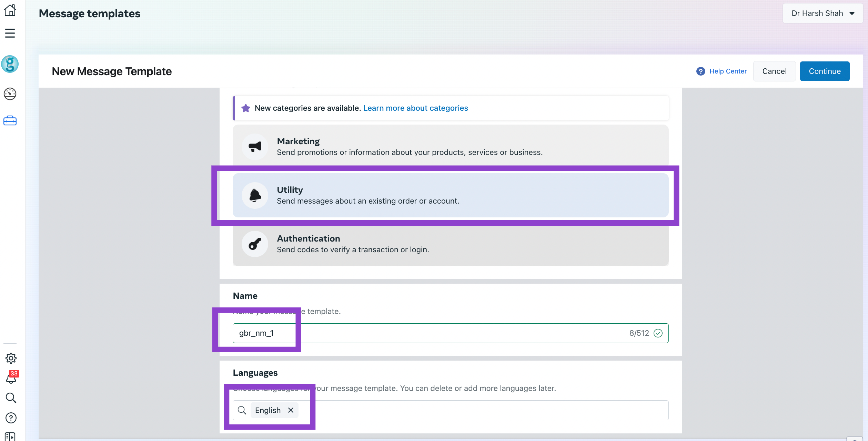868x441 pixels.
Task: Select the Authentication category option
Action: [451, 244]
